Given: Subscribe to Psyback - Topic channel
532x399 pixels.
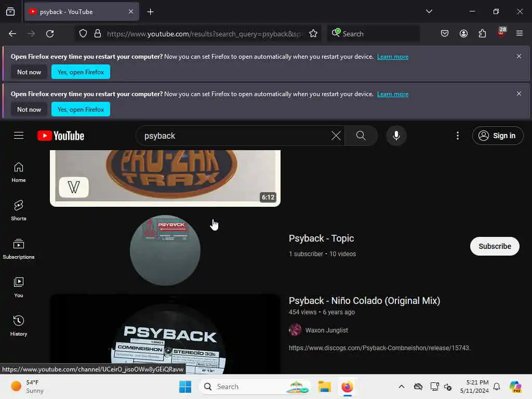Looking at the screenshot, I should tap(495, 246).
